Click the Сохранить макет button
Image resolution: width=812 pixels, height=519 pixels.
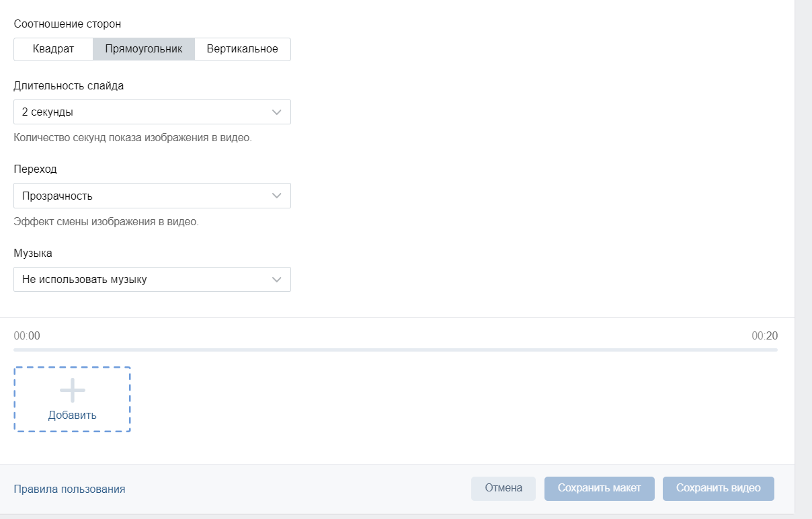(599, 488)
